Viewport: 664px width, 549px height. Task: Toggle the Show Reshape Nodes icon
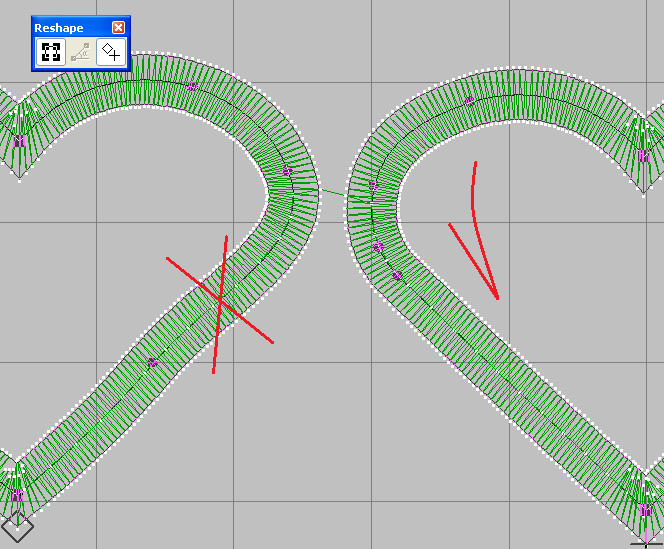click(51, 52)
